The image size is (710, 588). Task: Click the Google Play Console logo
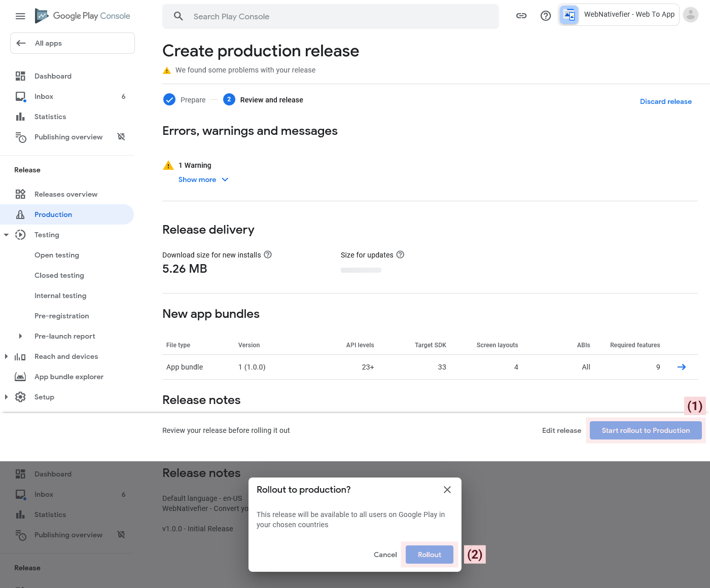pyautogui.click(x=83, y=16)
